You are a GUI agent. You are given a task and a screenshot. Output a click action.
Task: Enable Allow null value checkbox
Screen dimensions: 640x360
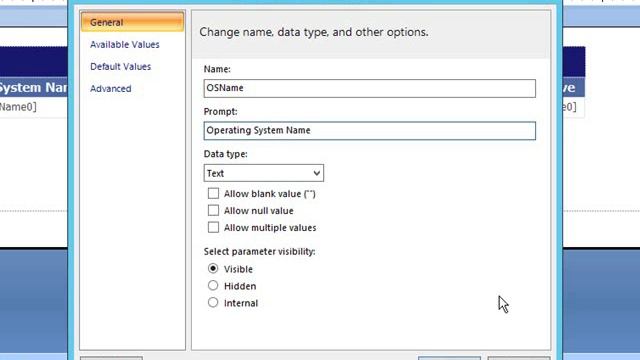tap(213, 211)
